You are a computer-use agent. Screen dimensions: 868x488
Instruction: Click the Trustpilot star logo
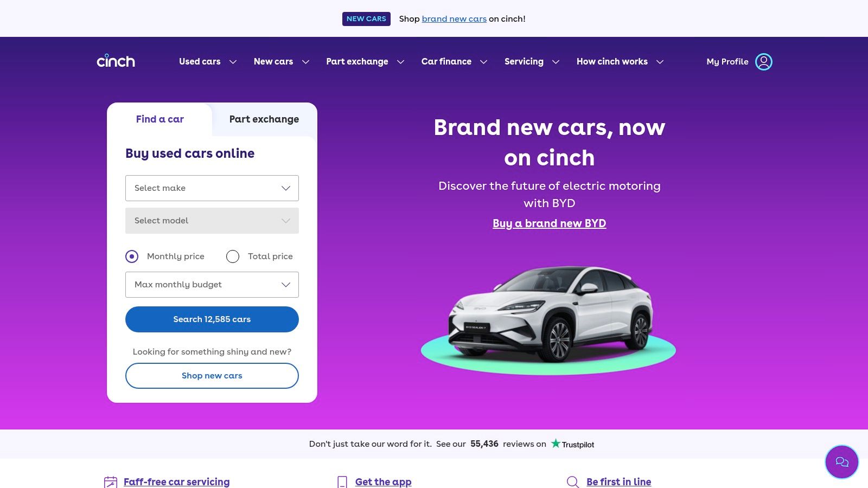point(556,444)
